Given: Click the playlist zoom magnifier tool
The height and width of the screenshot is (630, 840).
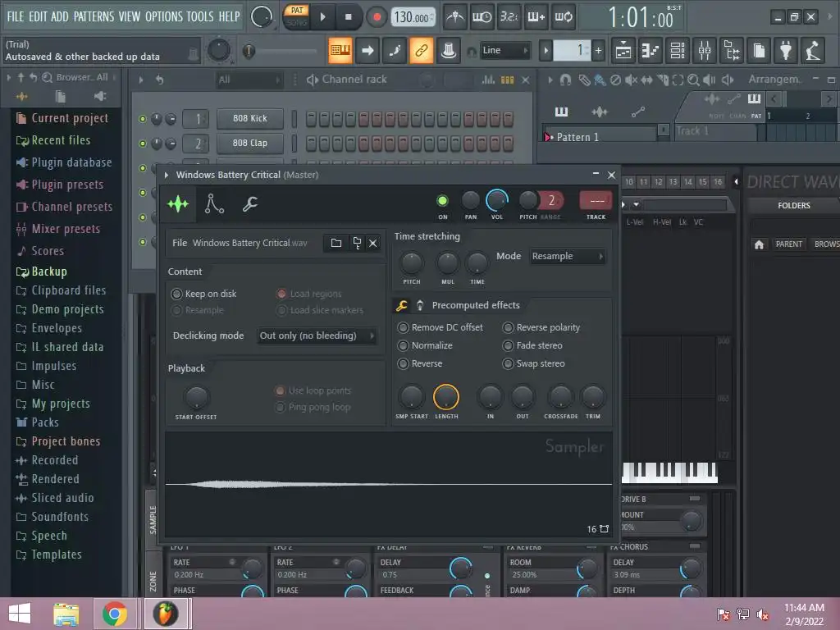Looking at the screenshot, I should (693, 80).
